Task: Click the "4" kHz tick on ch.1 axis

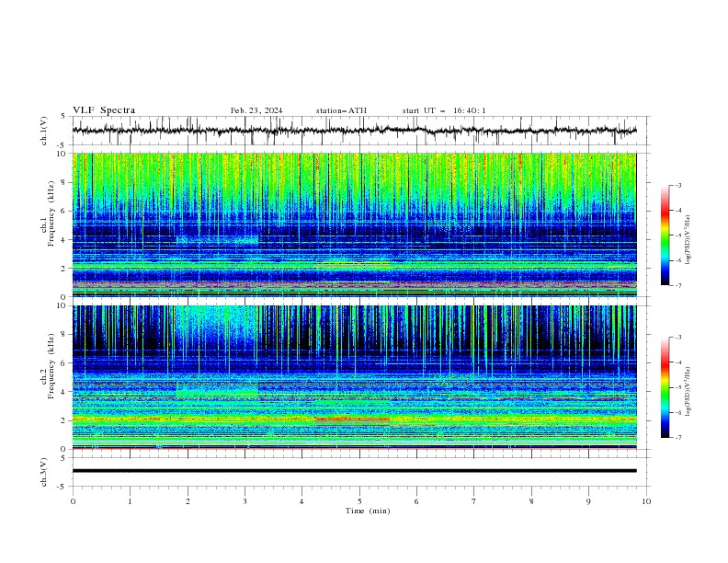Action: (65, 240)
